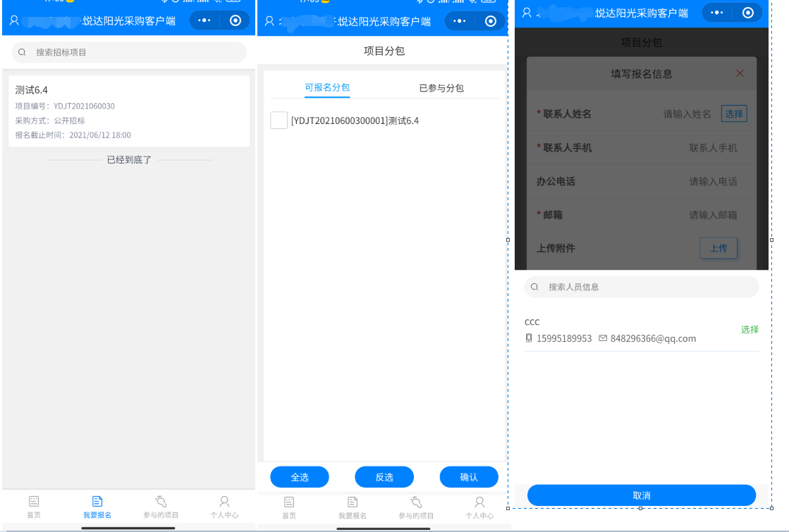Screen dimensions: 789x532
Task: Click the 搜索招标项目 search field
Action: (129, 52)
